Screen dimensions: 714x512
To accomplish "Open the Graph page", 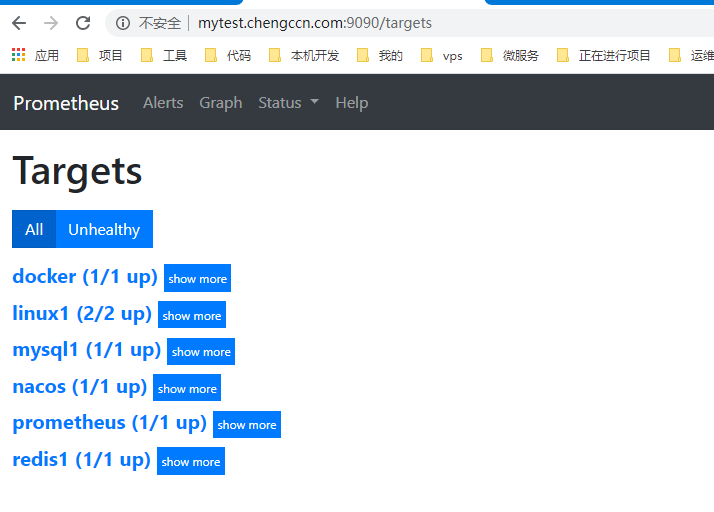I will (x=221, y=102).
